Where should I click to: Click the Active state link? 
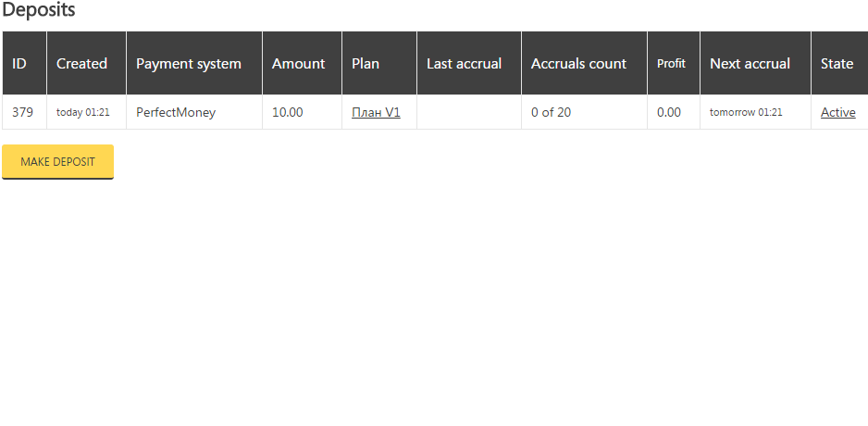coord(837,112)
